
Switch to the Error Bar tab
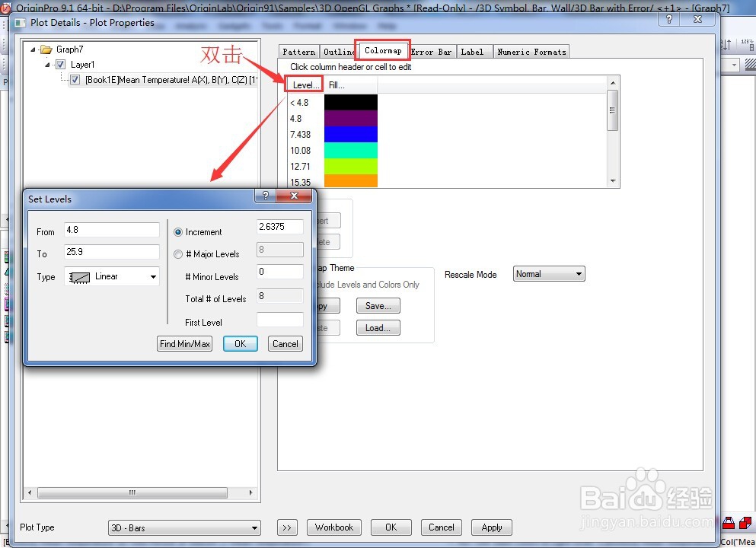click(431, 52)
